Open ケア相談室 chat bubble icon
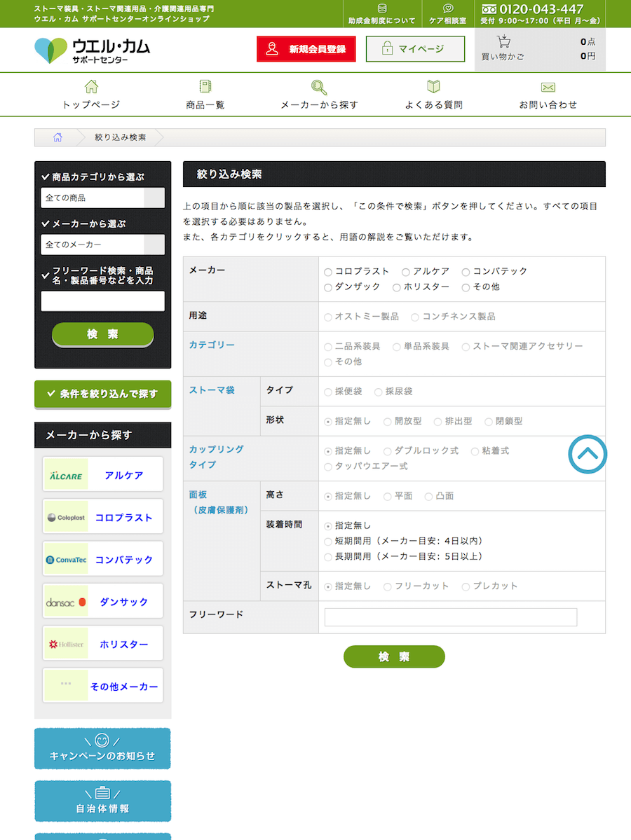The image size is (631, 840). coord(448,8)
